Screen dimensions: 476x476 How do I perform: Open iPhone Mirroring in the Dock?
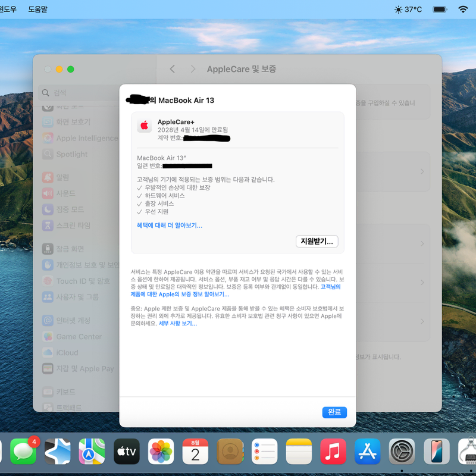(437, 452)
